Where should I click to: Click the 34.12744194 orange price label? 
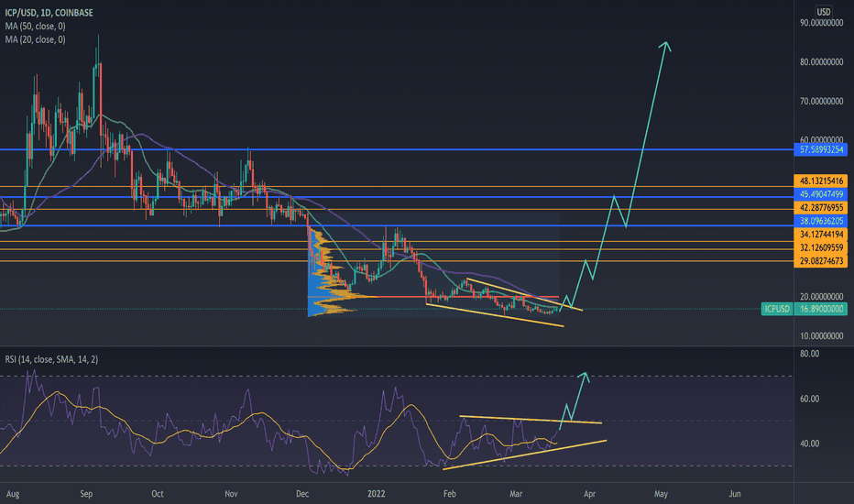(821, 235)
